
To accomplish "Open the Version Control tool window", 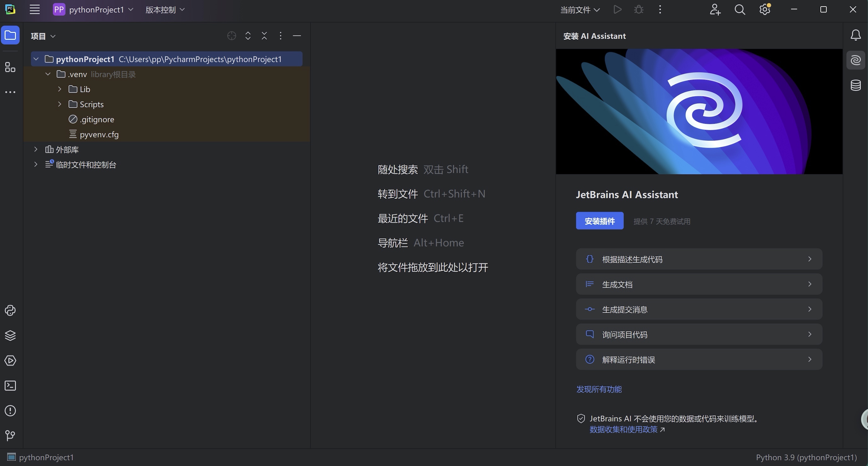I will (10, 436).
